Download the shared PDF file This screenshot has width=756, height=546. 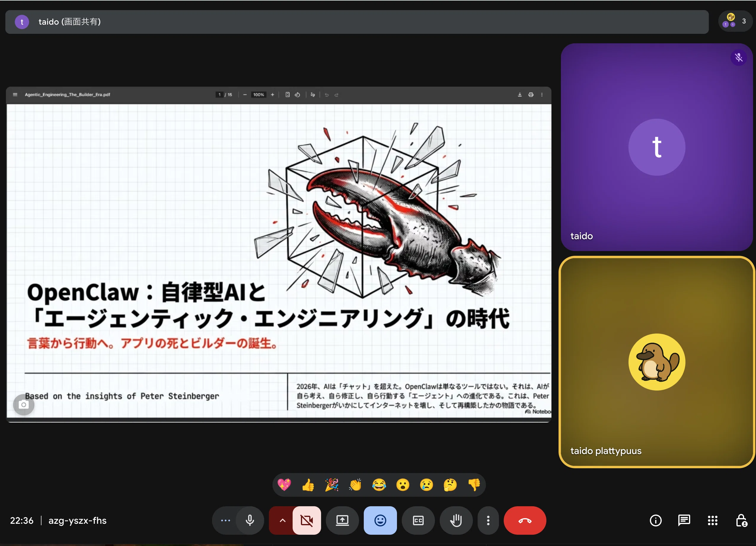tap(519, 95)
